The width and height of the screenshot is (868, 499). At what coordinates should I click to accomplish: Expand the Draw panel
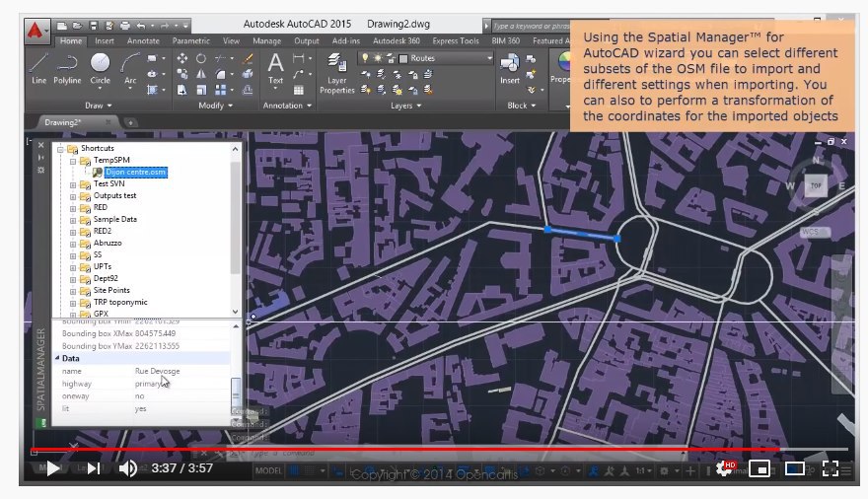tap(99, 106)
